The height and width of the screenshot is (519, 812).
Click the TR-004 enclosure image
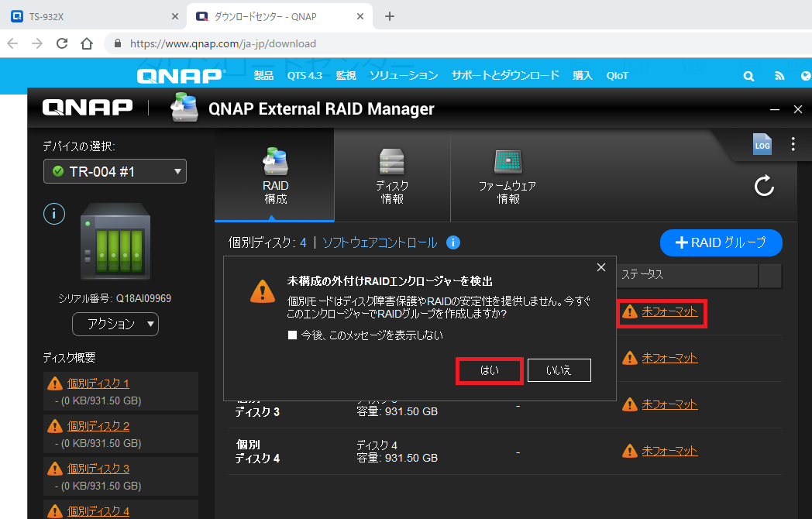pos(115,241)
